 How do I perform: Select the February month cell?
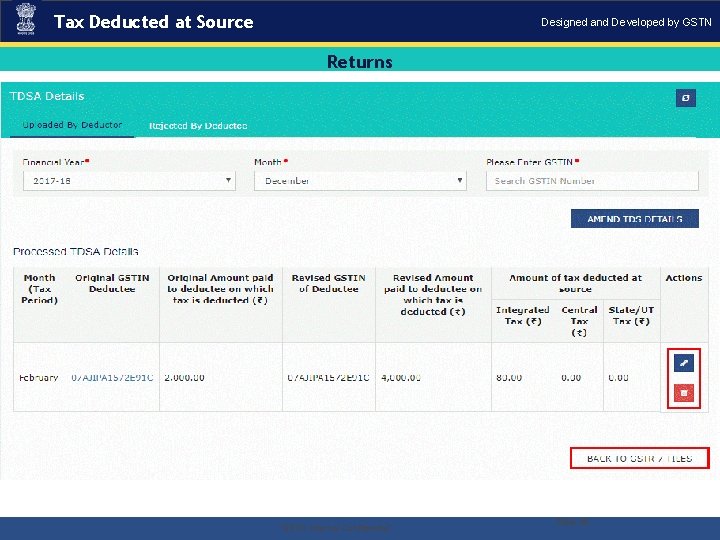39,378
